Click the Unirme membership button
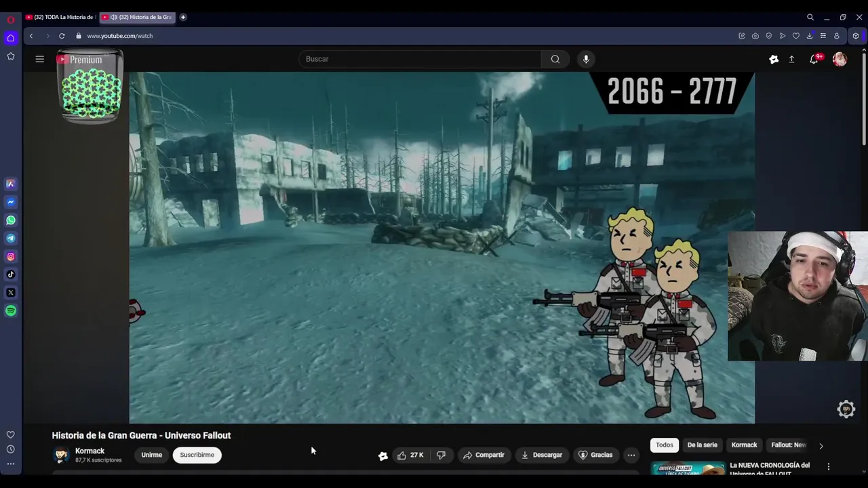This screenshot has width=868, height=488. pyautogui.click(x=152, y=455)
